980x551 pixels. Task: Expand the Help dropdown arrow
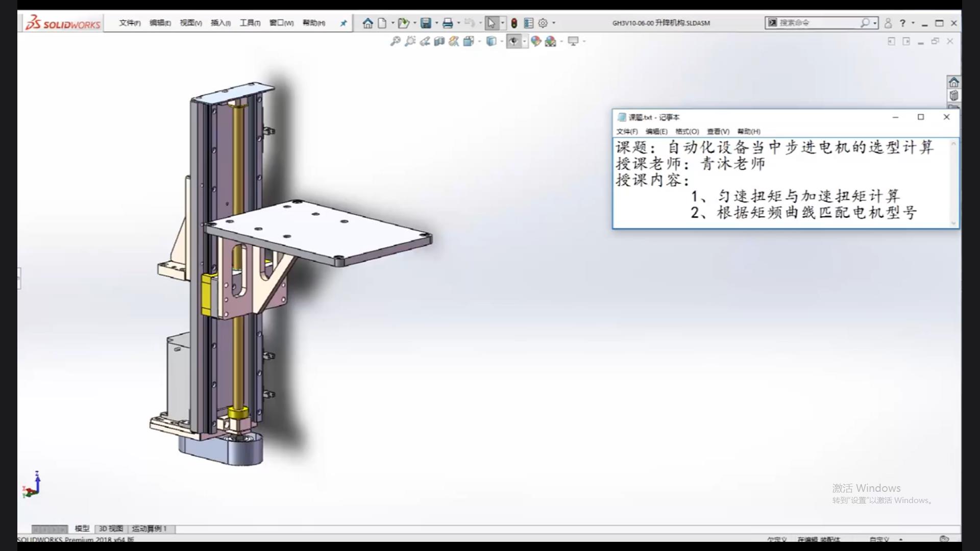(x=913, y=23)
